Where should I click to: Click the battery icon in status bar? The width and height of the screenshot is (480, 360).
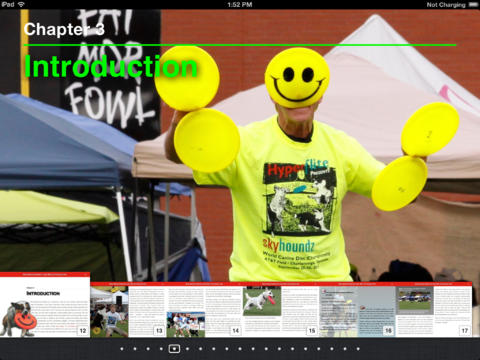click(x=473, y=5)
